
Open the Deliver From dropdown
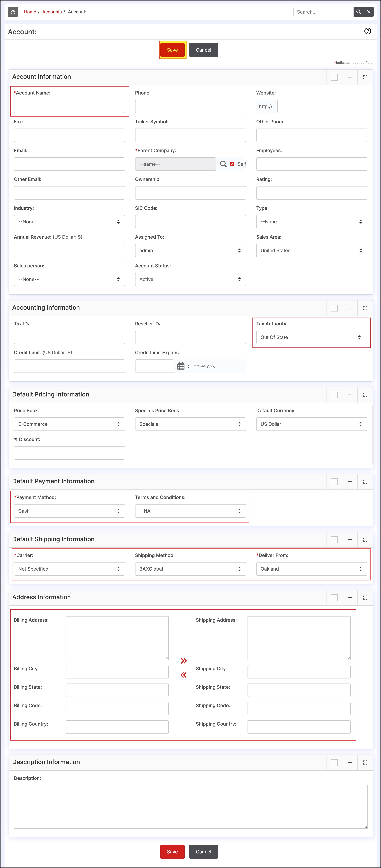pyautogui.click(x=312, y=569)
